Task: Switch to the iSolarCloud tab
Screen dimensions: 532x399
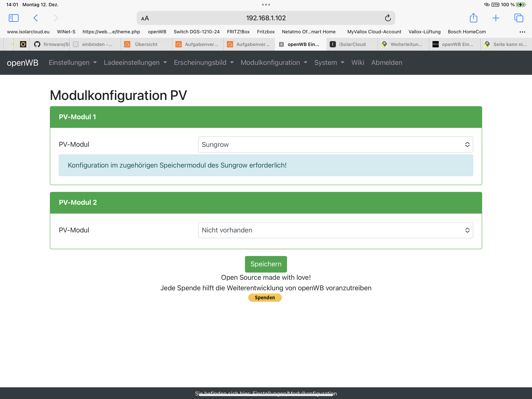Action: tap(352, 44)
